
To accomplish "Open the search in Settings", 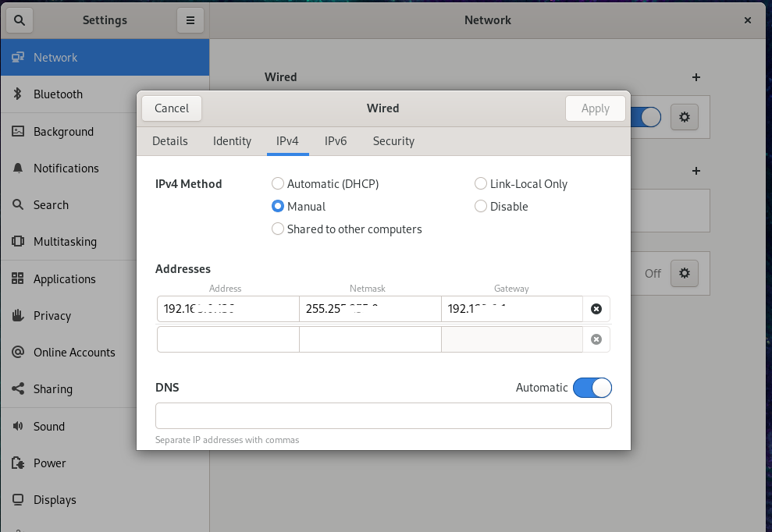I will tap(19, 20).
